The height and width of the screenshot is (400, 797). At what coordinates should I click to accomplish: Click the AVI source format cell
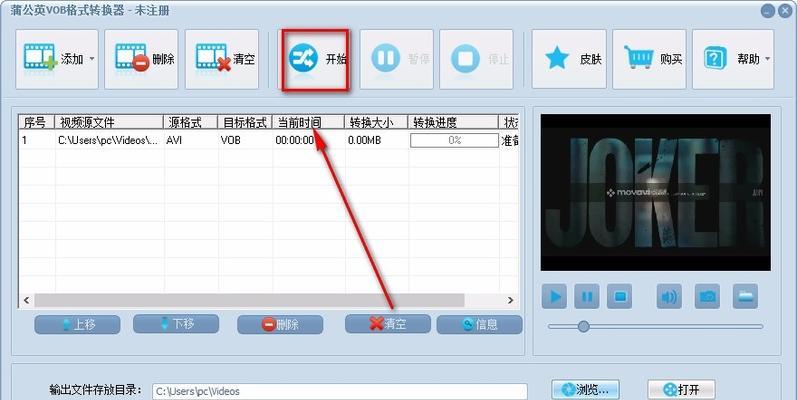tap(174, 140)
